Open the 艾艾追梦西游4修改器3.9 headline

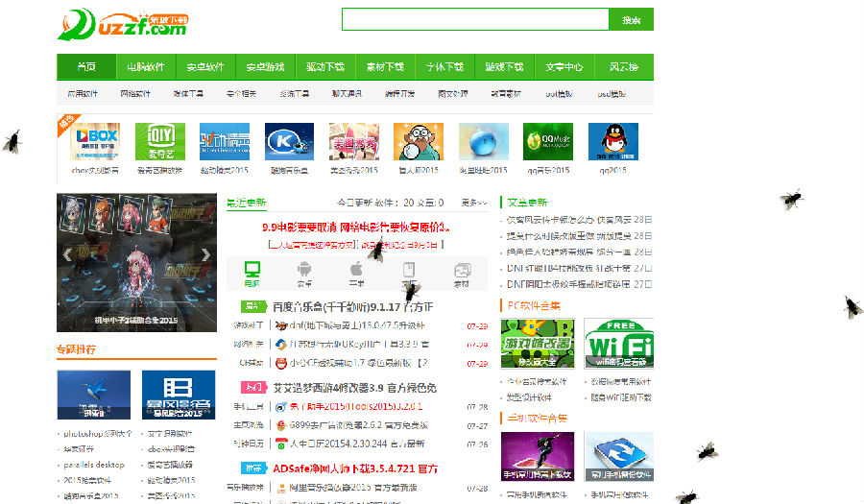point(355,388)
